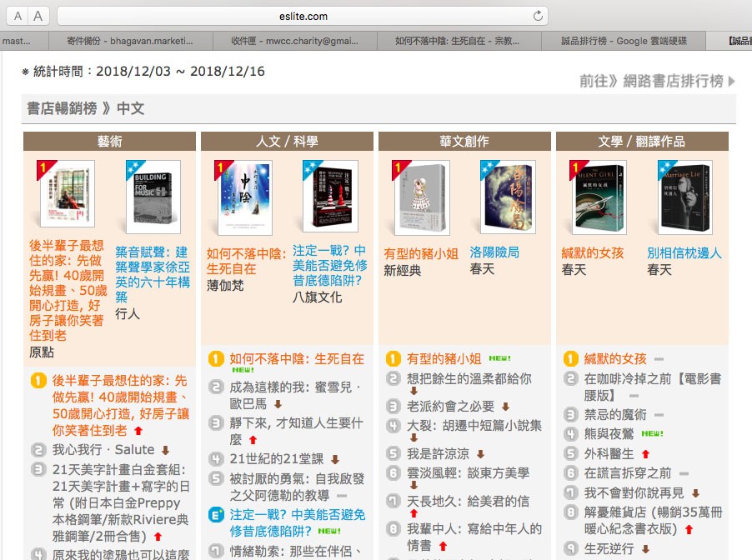Screen dimensions: 752x560
Task: Click the larger text size A button
Action: (38, 17)
